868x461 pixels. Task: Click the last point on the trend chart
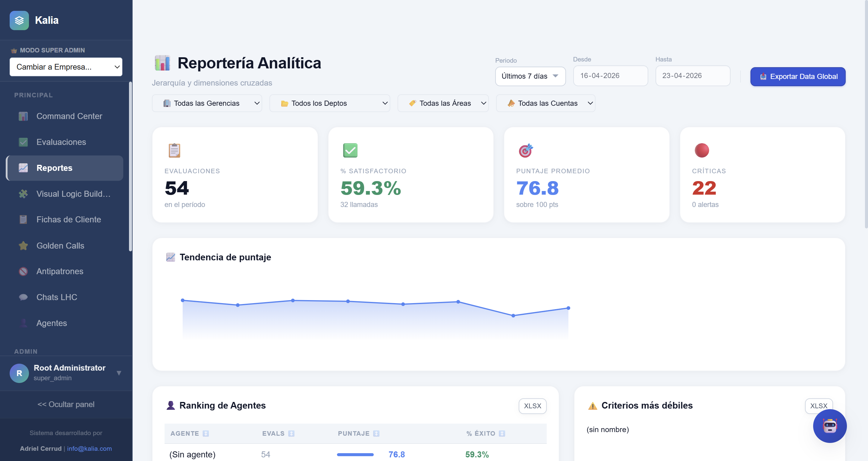click(x=568, y=308)
